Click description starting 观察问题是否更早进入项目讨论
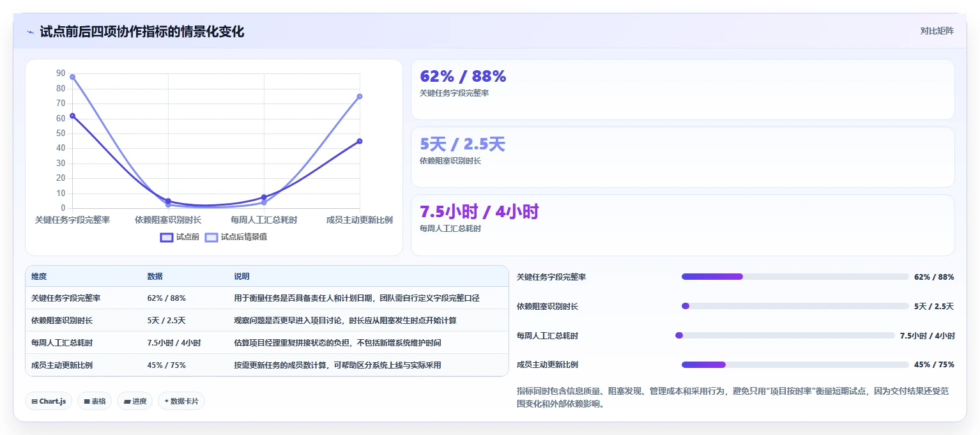Image resolution: width=980 pixels, height=435 pixels. click(x=345, y=321)
